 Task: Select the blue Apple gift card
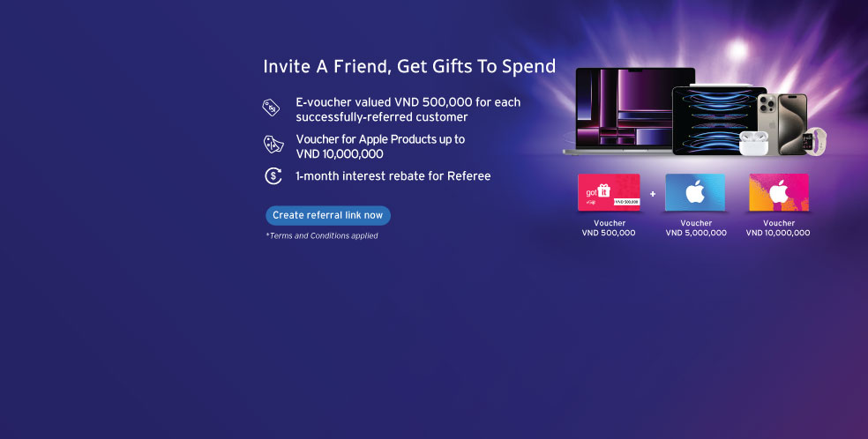click(x=695, y=192)
